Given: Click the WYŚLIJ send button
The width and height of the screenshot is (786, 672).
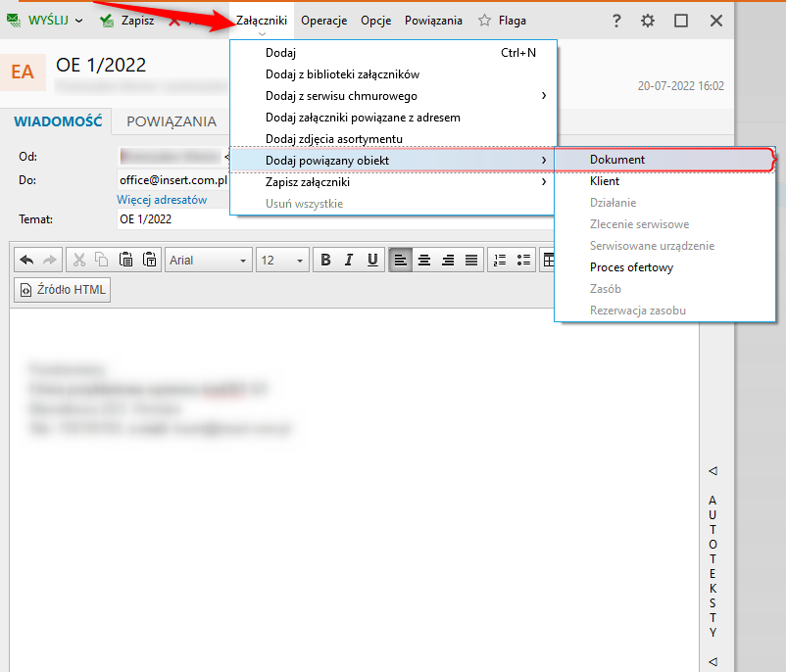Looking at the screenshot, I should tap(37, 21).
